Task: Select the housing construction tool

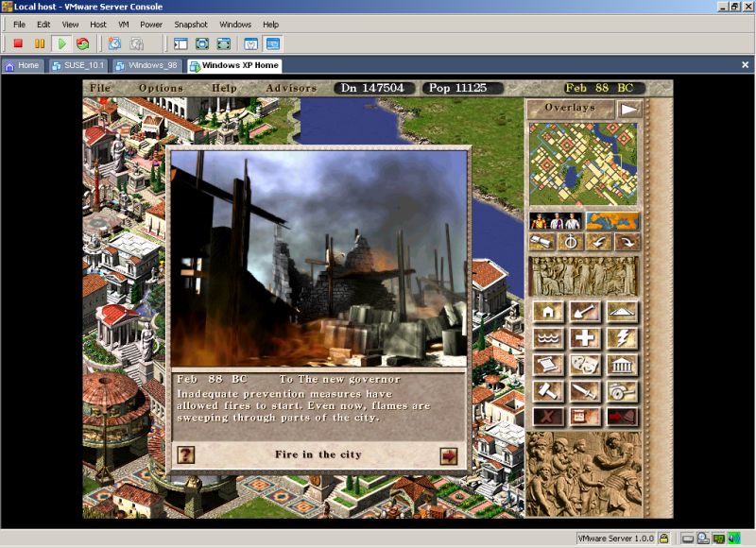Action: [x=548, y=312]
